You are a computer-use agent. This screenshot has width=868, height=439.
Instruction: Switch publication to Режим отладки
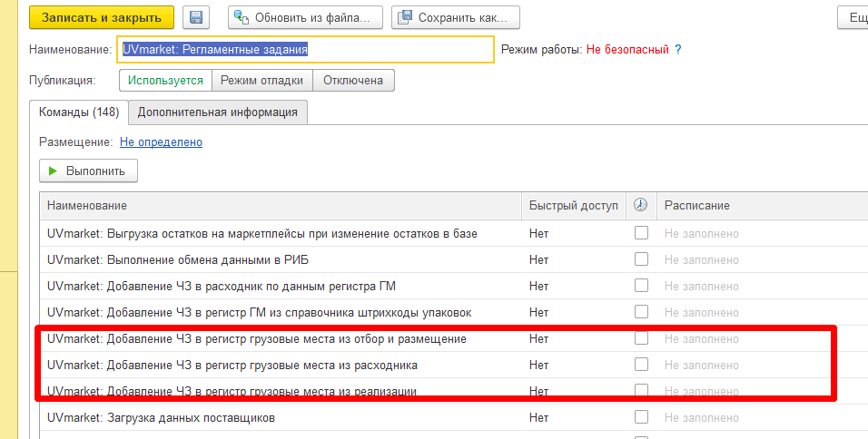tap(261, 80)
